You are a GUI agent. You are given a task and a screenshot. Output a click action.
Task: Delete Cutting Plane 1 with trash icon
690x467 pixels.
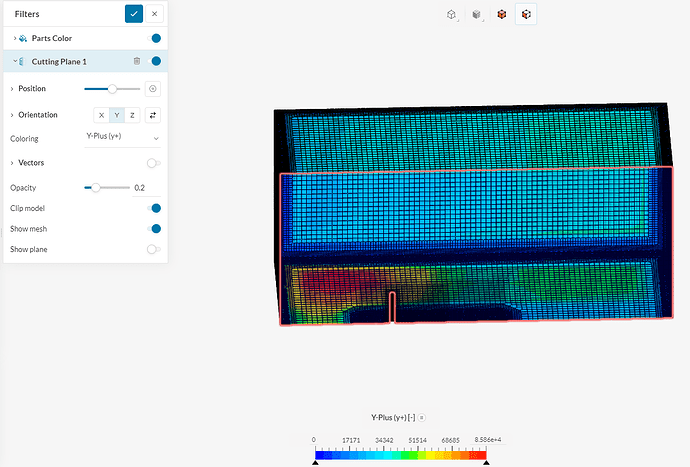[137, 61]
